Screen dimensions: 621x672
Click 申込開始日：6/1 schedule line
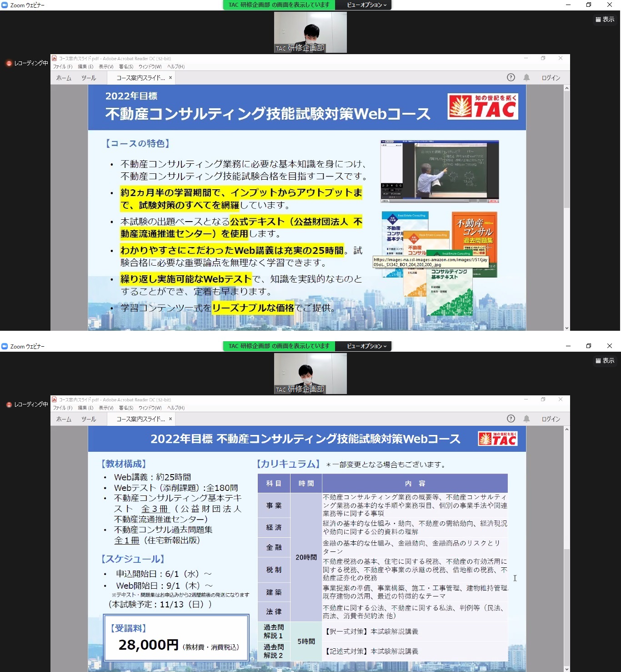pos(164,574)
